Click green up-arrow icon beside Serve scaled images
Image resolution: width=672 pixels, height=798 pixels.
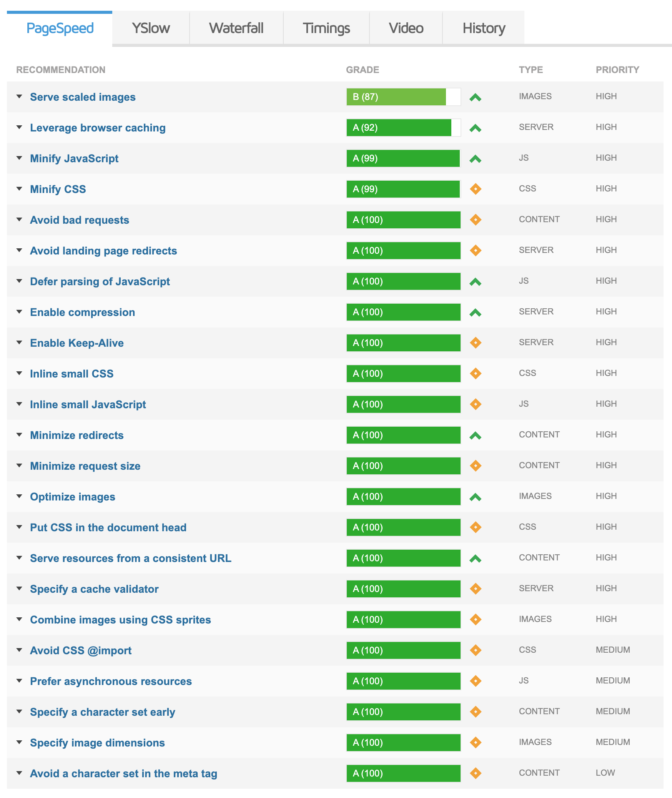coord(476,97)
